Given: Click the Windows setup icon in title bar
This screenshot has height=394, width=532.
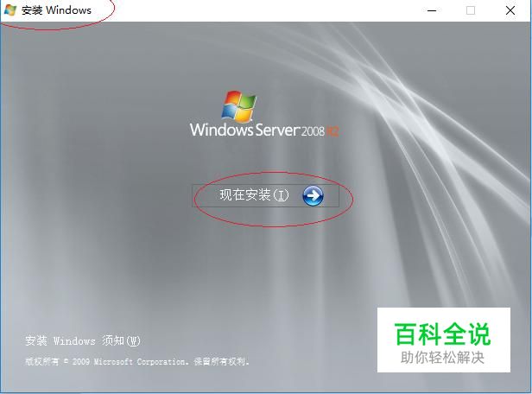Looking at the screenshot, I should click(10, 10).
